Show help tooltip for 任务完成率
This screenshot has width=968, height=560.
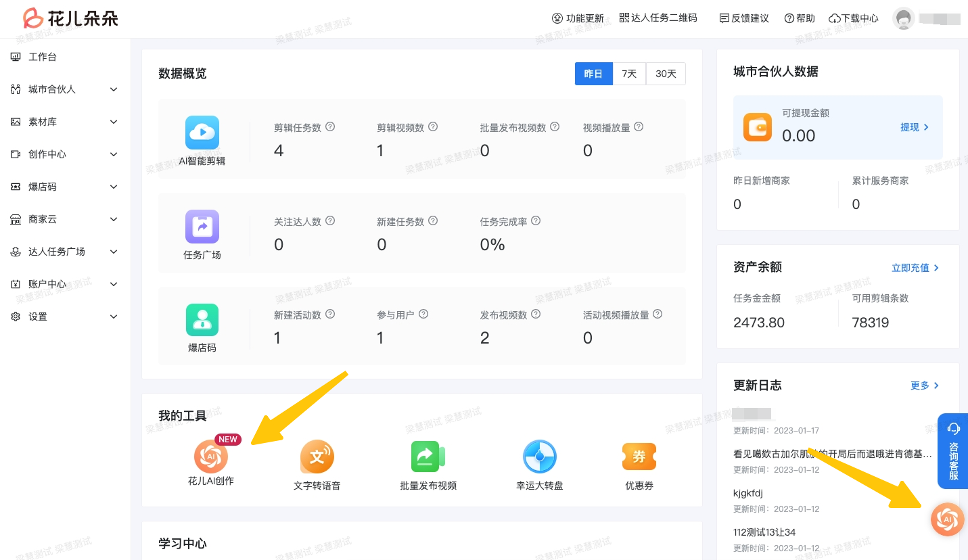click(536, 220)
